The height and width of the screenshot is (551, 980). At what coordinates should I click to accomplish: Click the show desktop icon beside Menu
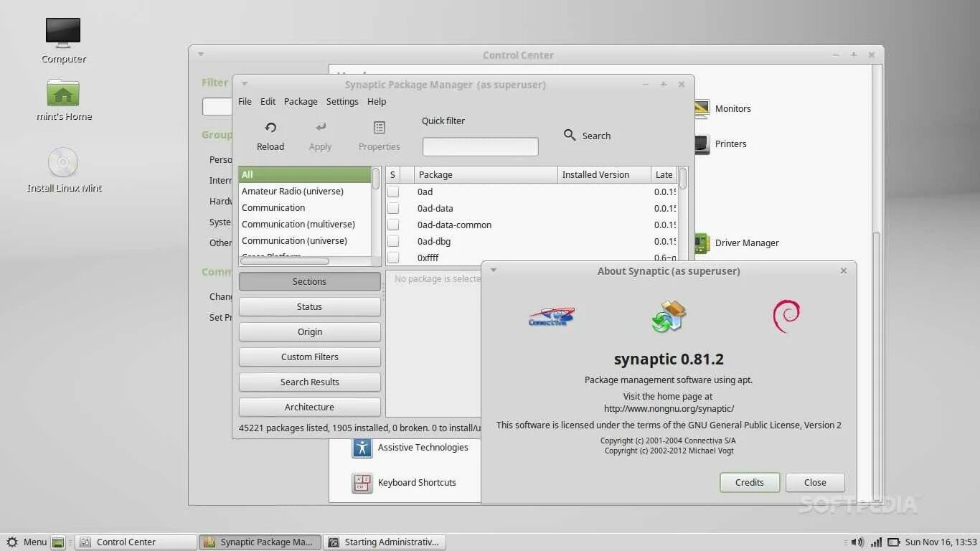tap(59, 542)
